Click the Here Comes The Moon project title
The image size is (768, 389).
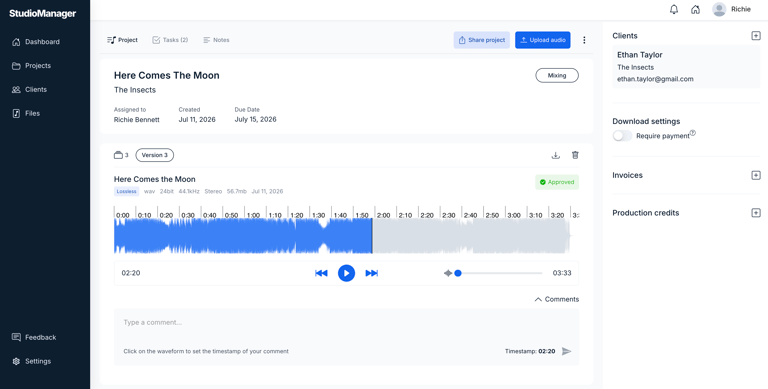(167, 75)
